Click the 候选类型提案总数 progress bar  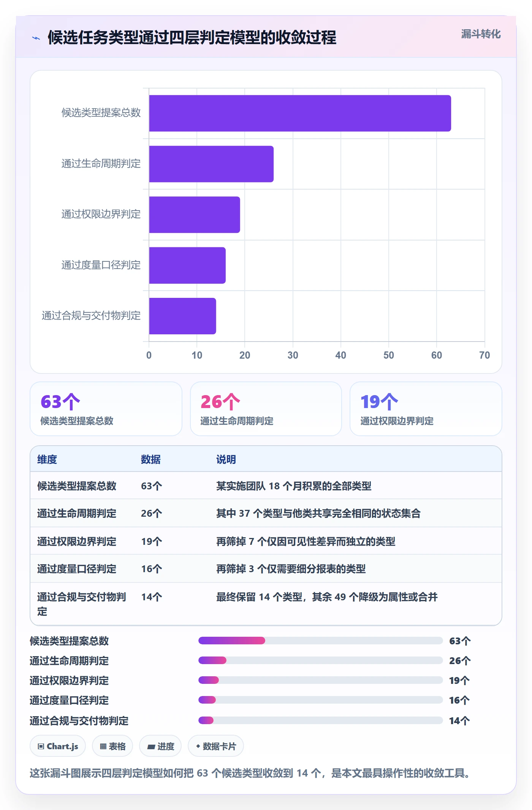click(x=320, y=641)
